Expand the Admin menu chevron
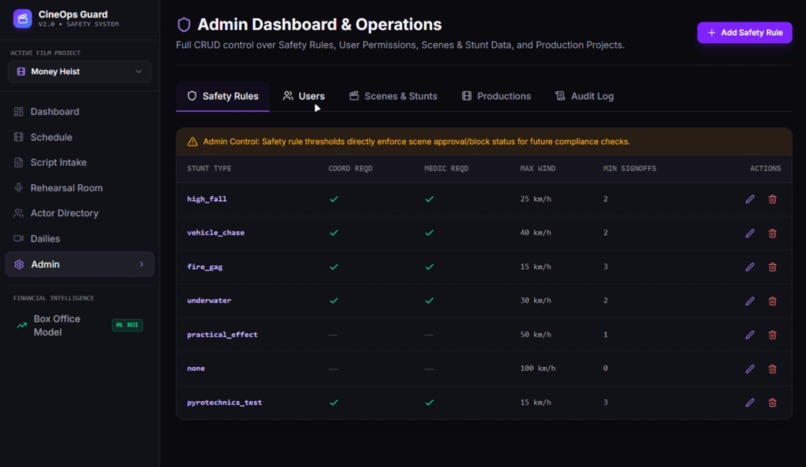This screenshot has height=467, width=806. click(x=141, y=264)
